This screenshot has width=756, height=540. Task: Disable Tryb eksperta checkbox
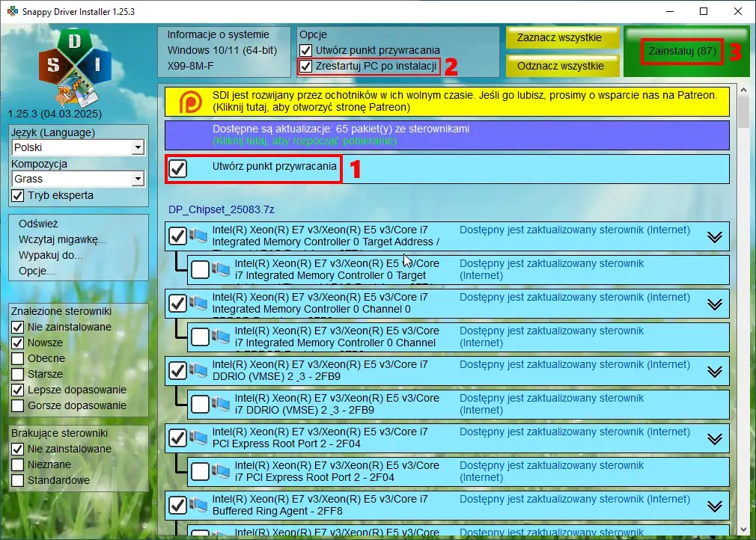click(x=17, y=195)
